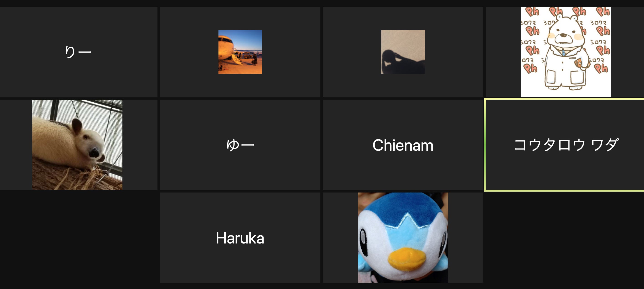Screen dimensions: 644x289
Task: Click the airplane at sunset profile picture
Action: pyautogui.click(x=240, y=52)
